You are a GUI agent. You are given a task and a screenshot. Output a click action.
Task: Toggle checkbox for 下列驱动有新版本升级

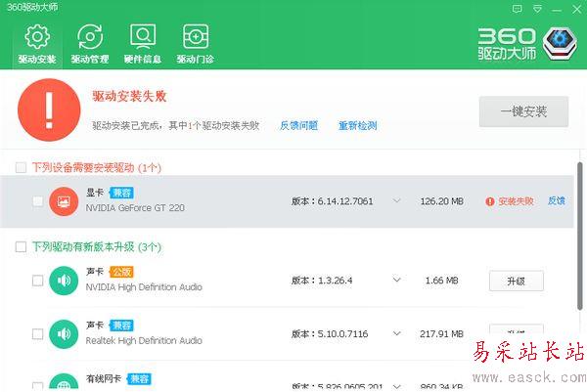click(x=21, y=247)
